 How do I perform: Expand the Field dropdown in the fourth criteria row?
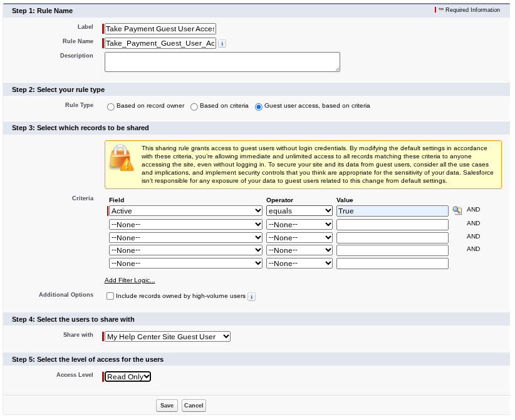coord(185,250)
